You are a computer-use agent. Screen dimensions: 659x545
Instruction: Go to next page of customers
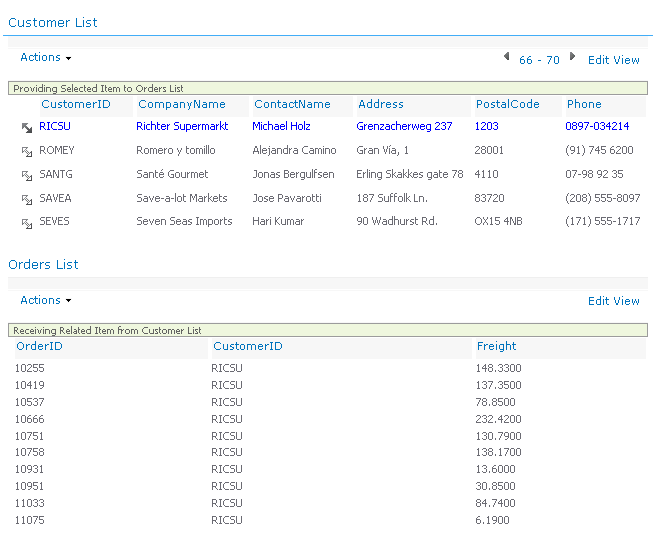[572, 56]
